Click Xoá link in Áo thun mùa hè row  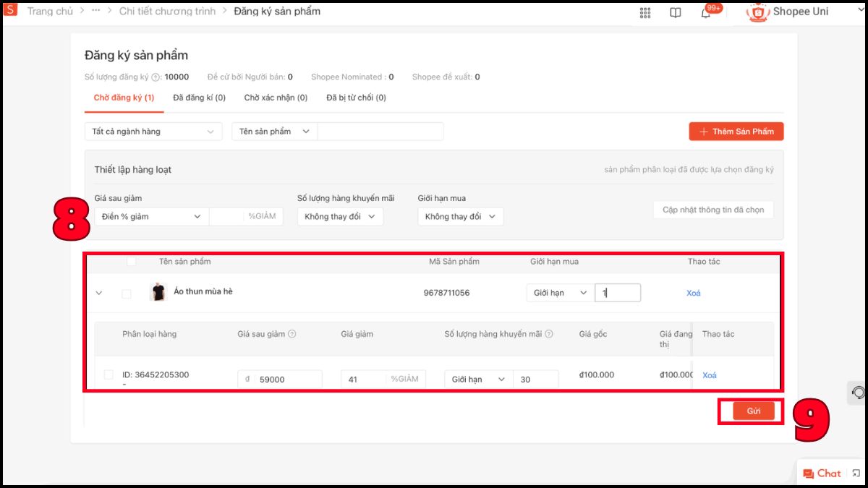pyautogui.click(x=694, y=293)
